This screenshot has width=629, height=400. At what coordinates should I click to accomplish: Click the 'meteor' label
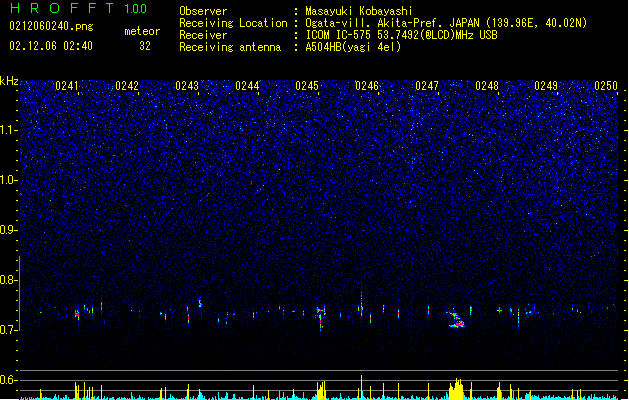[x=142, y=31]
